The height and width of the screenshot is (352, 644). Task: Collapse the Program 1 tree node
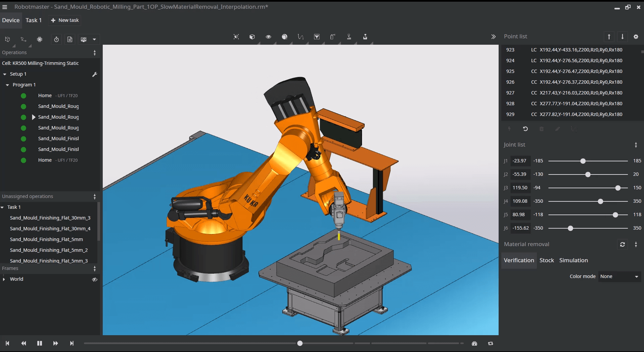[7, 85]
